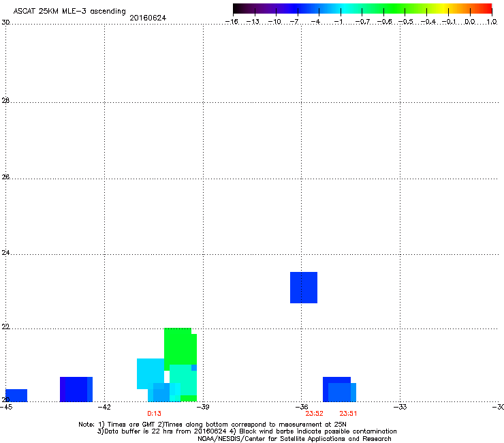Image resolution: width=504 pixels, height=443 pixels.
Task: Click the latitude axis label "22"
Action: point(5,326)
